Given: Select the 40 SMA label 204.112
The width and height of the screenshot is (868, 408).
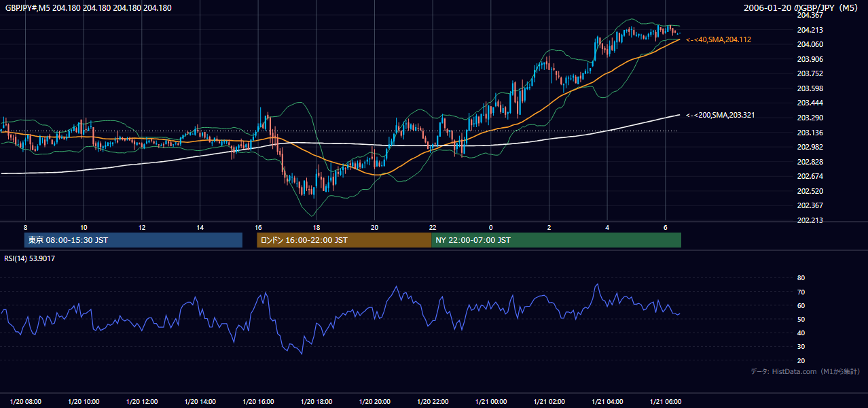Looking at the screenshot, I should [719, 40].
